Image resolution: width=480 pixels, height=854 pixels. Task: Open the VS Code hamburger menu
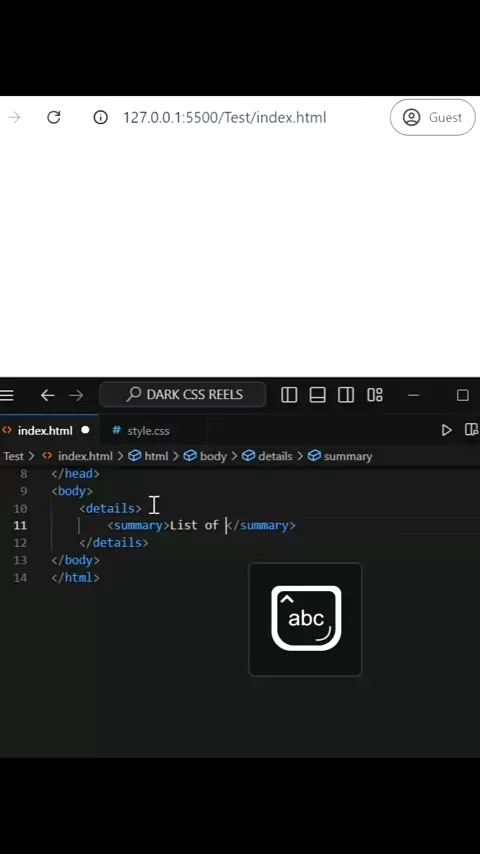pos(7,395)
